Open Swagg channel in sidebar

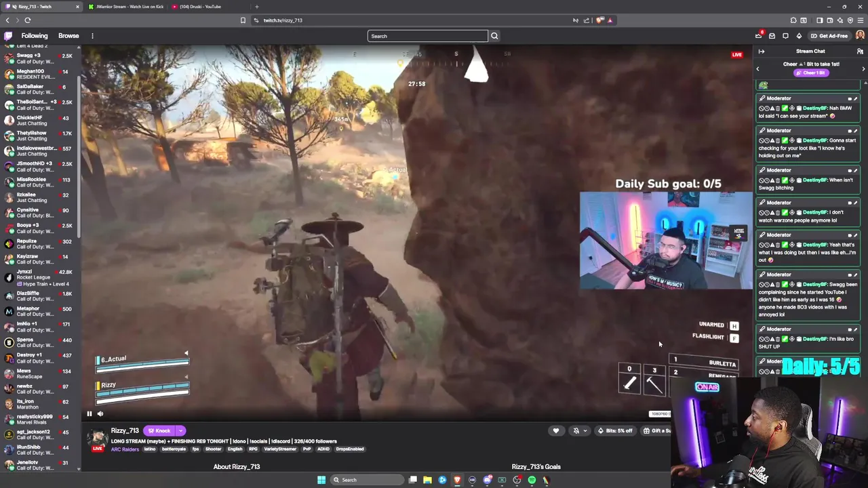[x=39, y=59]
